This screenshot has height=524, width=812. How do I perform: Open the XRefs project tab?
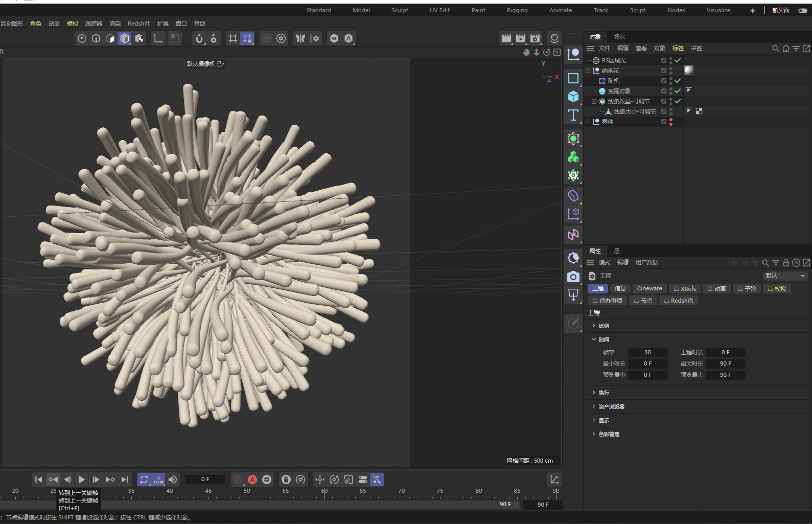[684, 289]
